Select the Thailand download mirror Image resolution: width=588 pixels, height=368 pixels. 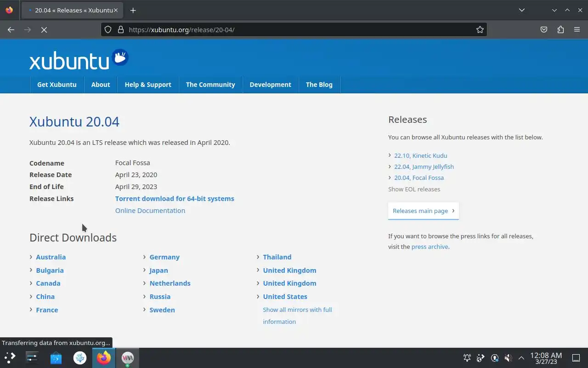tap(277, 257)
